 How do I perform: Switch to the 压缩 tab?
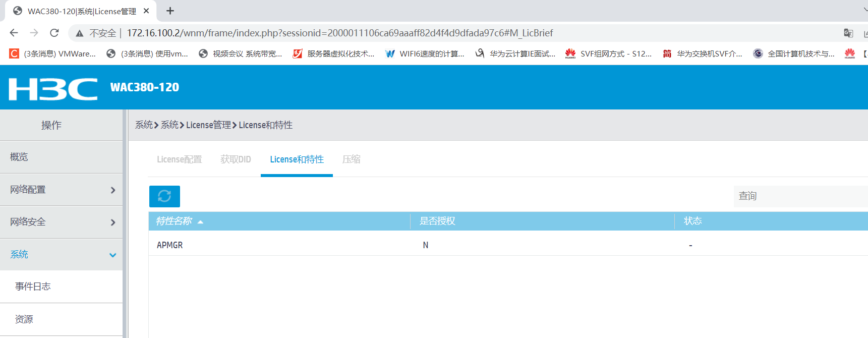tap(351, 159)
